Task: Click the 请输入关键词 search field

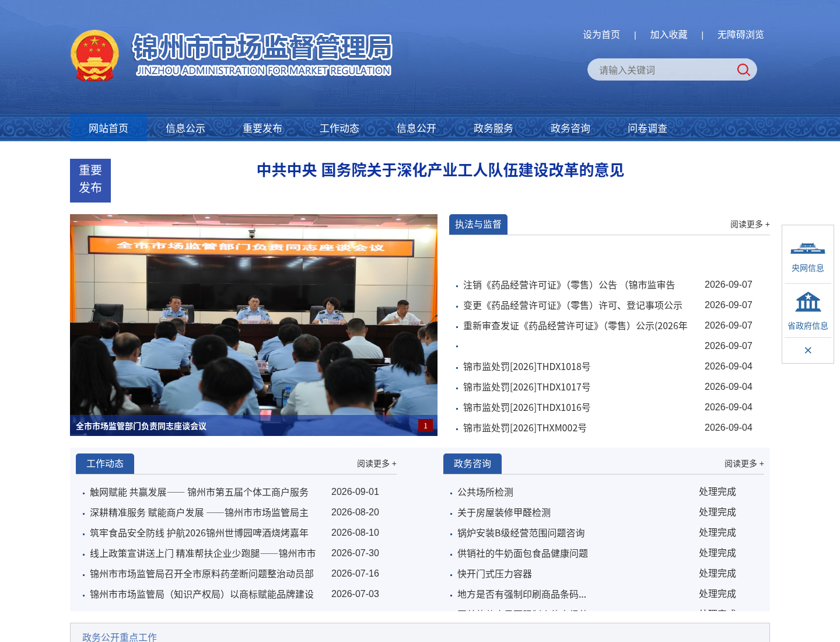Action: pyautogui.click(x=662, y=70)
